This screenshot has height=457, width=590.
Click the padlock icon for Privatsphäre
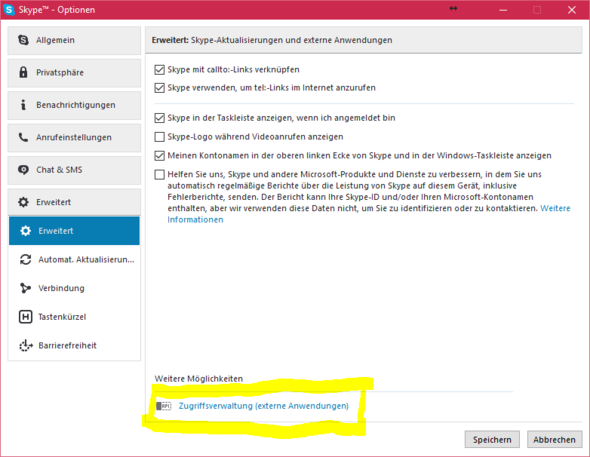point(23,72)
